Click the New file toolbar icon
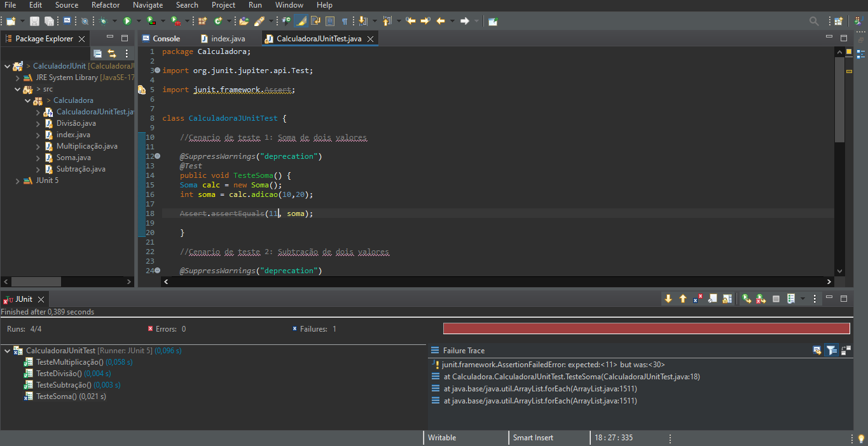The image size is (868, 446). point(10,21)
